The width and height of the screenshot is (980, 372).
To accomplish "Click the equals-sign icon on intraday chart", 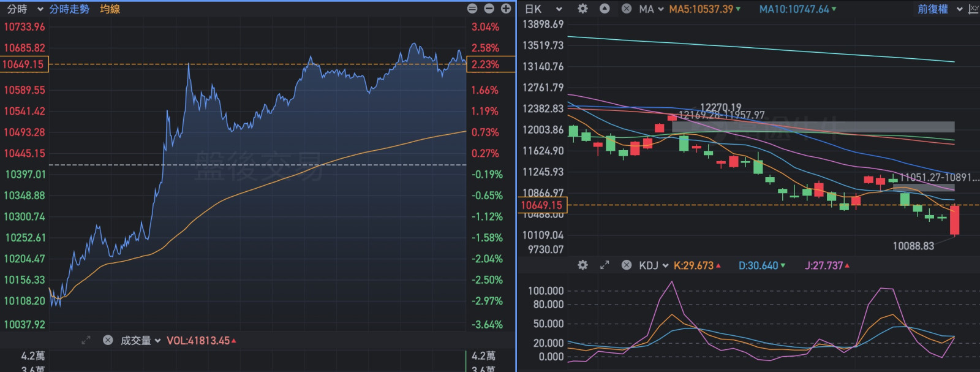I will coord(472,9).
